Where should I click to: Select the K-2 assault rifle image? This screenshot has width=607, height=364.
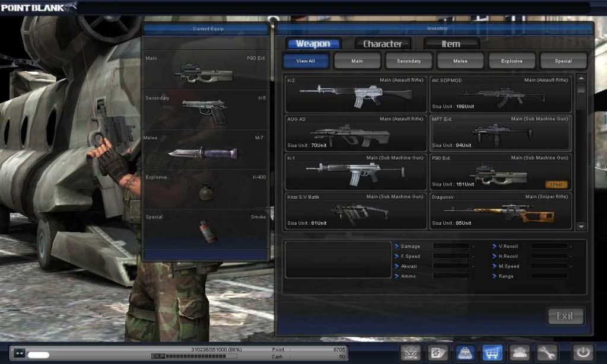355,95
